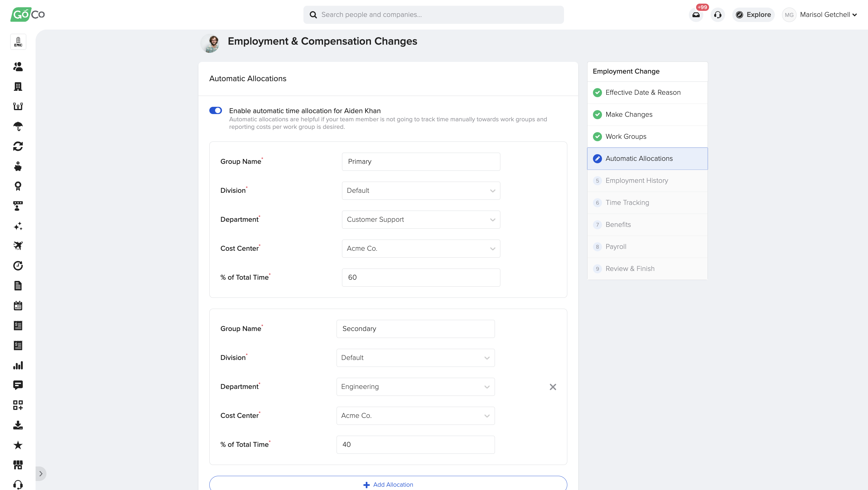Click the airplane time-off sidebar icon

[x=18, y=246]
